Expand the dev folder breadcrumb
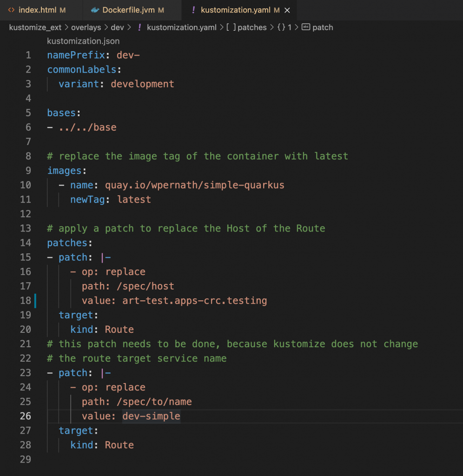463x476 pixels. pos(117,27)
